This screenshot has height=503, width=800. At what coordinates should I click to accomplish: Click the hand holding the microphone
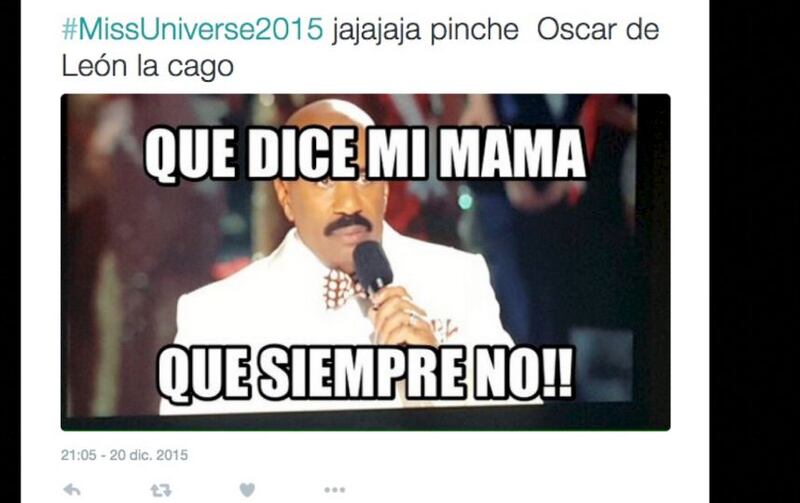(401, 315)
